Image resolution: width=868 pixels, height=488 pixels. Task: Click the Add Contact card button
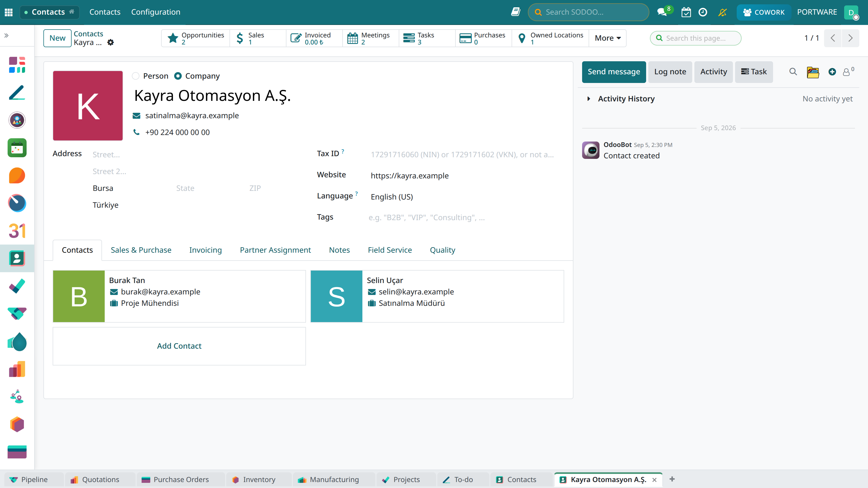pos(179,346)
